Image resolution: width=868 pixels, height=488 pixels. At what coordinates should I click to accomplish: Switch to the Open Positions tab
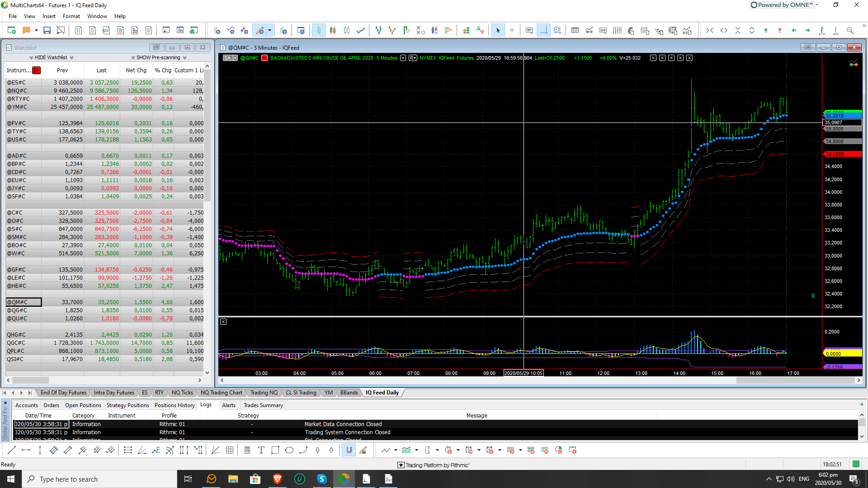point(83,405)
